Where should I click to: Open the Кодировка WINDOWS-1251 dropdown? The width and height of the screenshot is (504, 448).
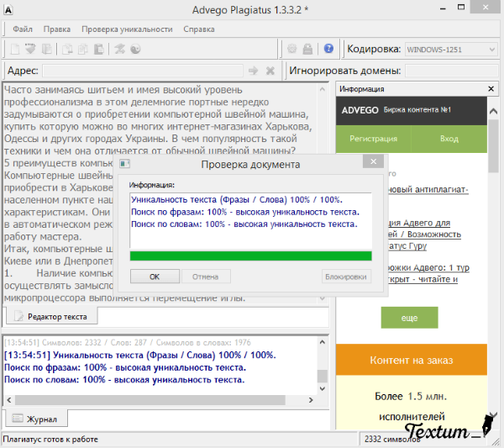point(451,50)
